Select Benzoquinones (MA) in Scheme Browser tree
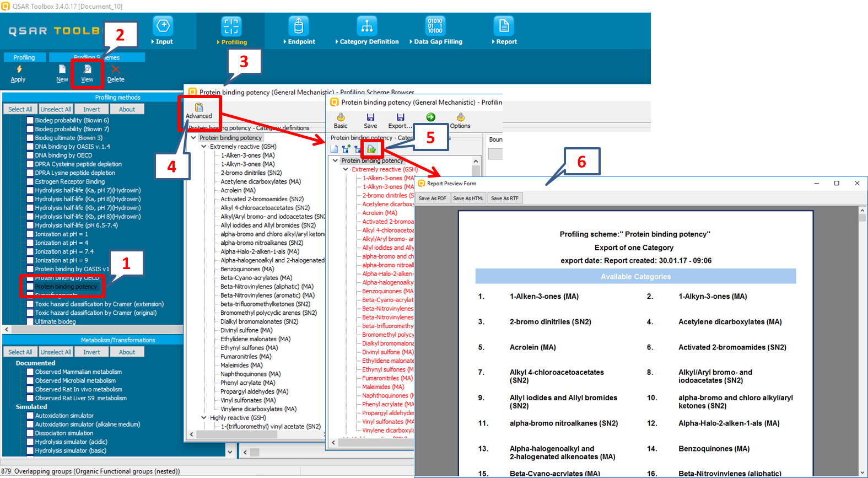This screenshot has height=478, width=868. [247, 269]
